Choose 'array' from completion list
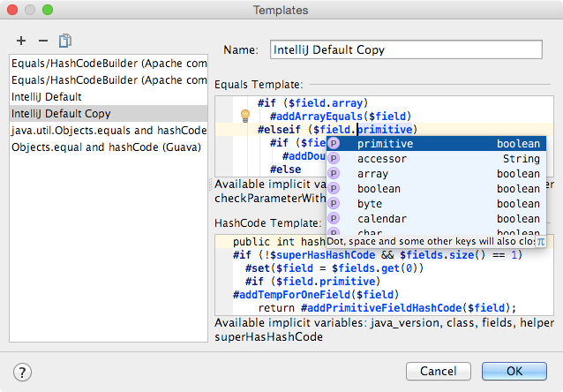Screen dimensions: 563x392 click(x=436, y=174)
